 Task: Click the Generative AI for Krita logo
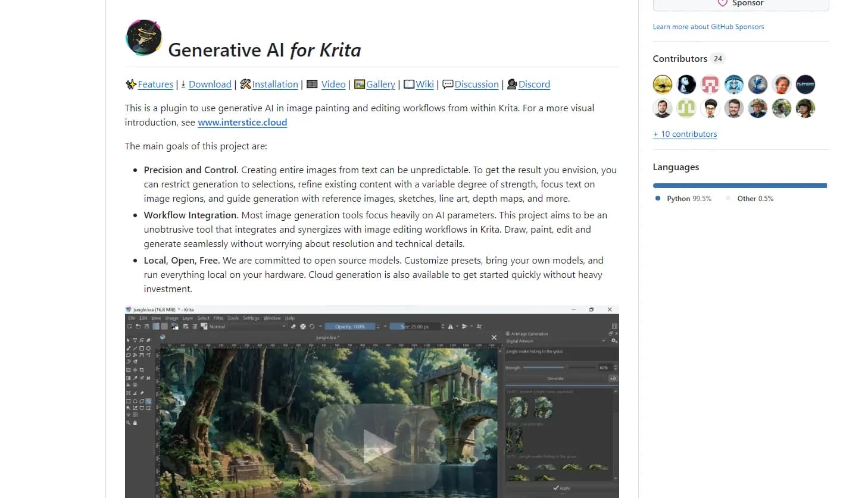tap(143, 37)
